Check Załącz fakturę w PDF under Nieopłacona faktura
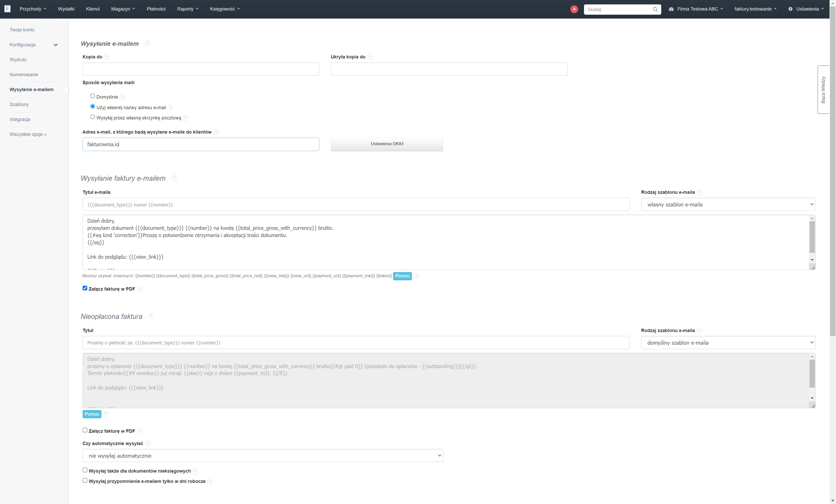The image size is (836, 504). point(85,430)
